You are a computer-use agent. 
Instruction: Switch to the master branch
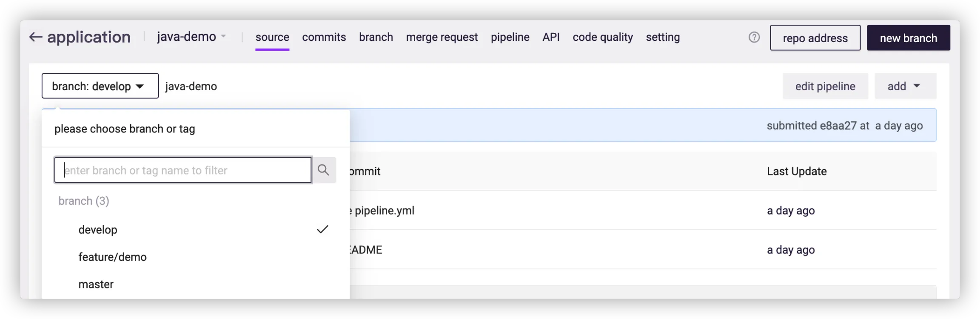pos(96,285)
